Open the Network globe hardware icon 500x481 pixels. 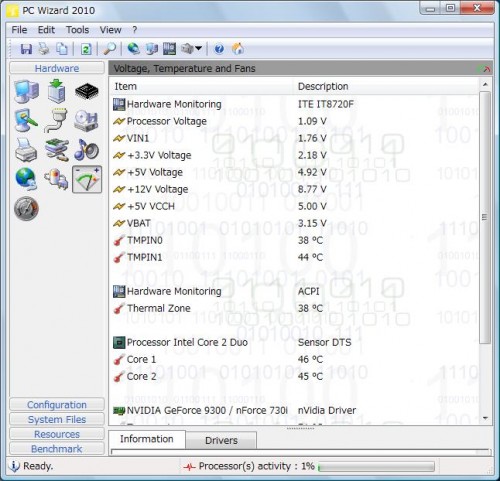click(x=26, y=179)
